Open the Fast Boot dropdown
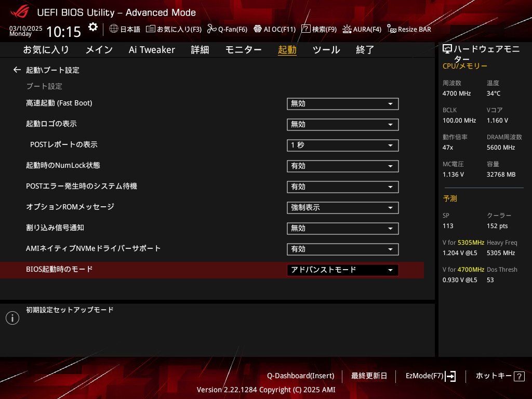Image resolution: width=532 pixels, height=399 pixels. [x=343, y=104]
